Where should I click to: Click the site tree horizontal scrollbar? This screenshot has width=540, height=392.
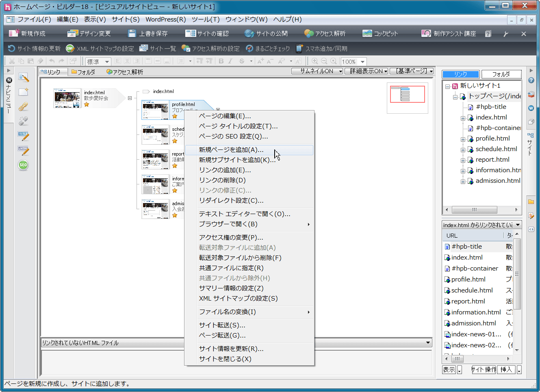(x=481, y=210)
